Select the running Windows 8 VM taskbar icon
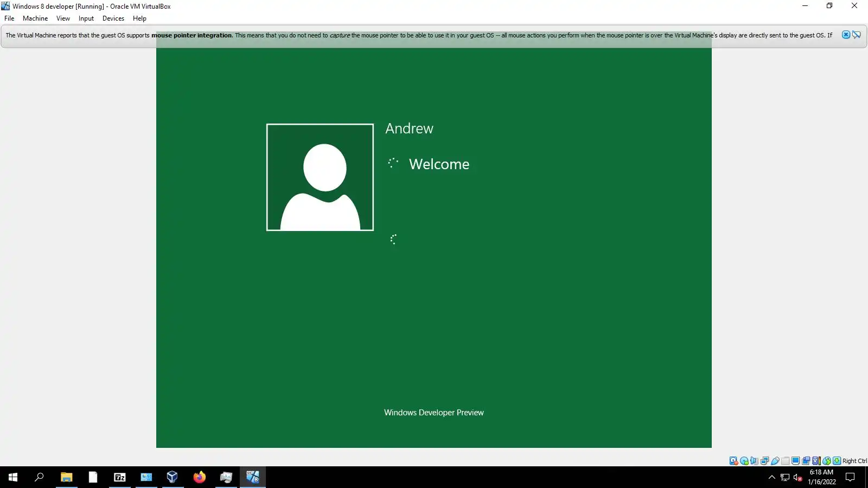The height and width of the screenshot is (488, 868). (x=252, y=477)
